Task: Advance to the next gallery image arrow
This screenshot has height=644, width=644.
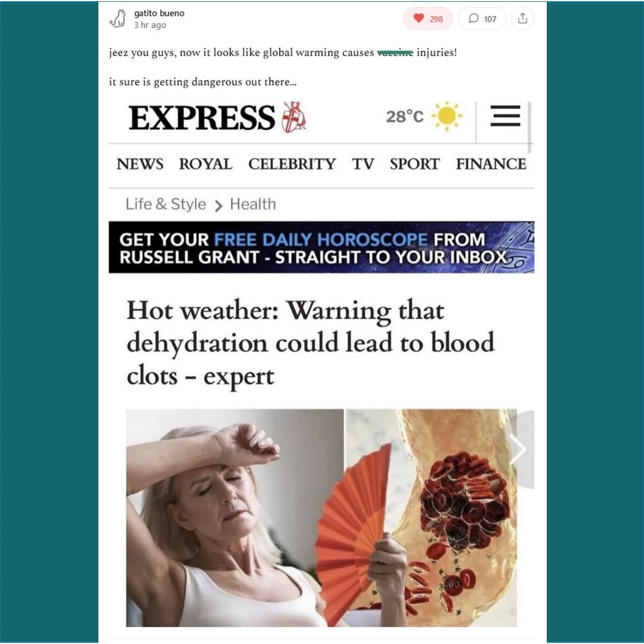Action: pyautogui.click(x=518, y=449)
